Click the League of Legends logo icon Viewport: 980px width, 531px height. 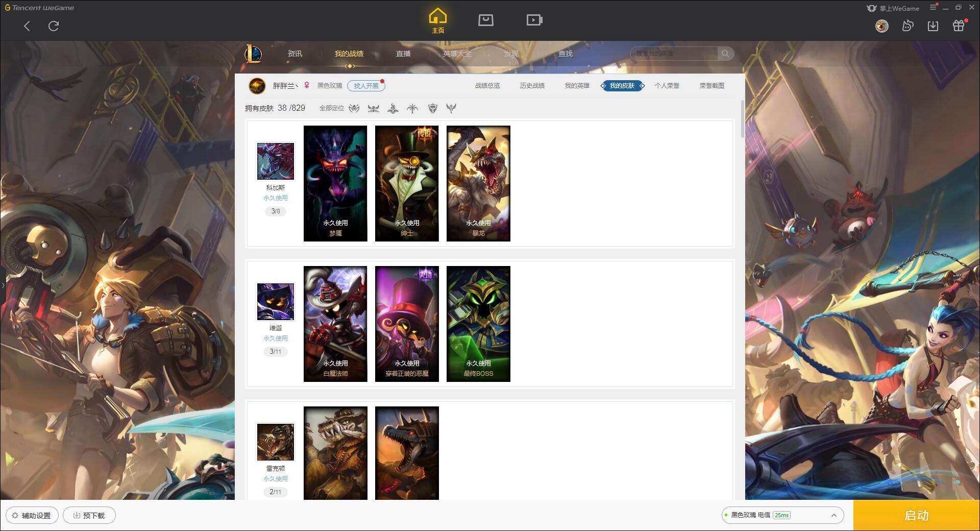[254, 54]
